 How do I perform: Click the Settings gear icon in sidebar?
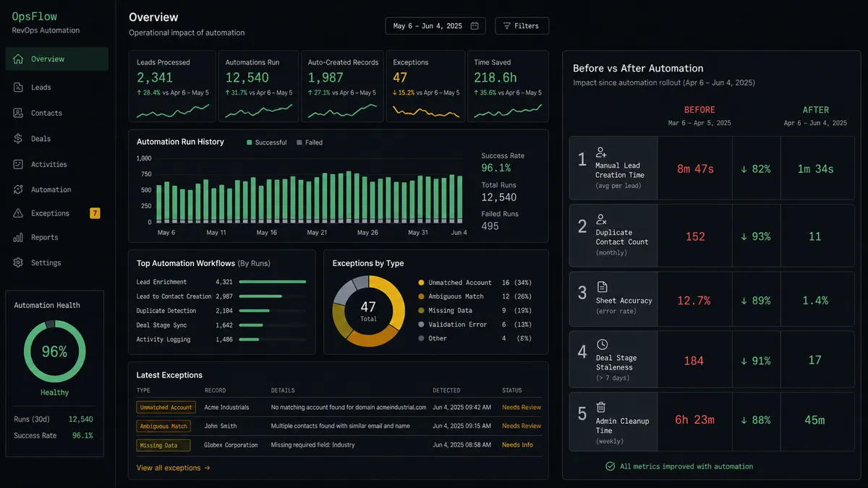click(18, 262)
